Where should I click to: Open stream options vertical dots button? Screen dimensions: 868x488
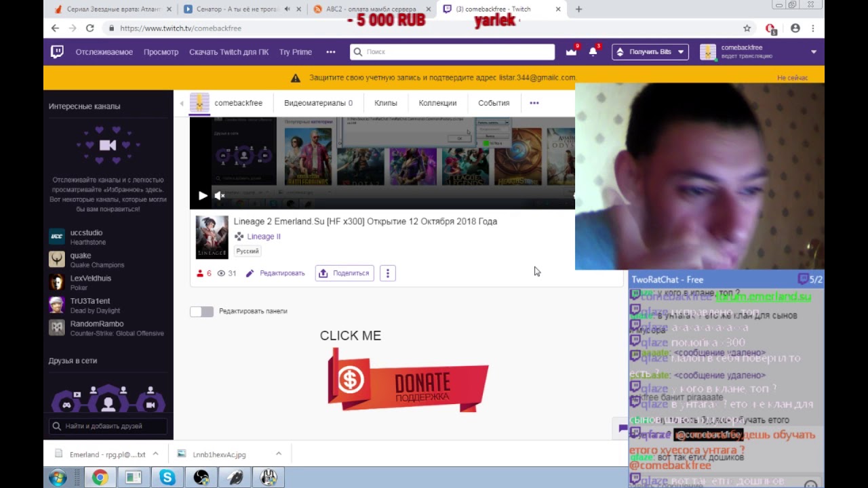click(x=387, y=273)
